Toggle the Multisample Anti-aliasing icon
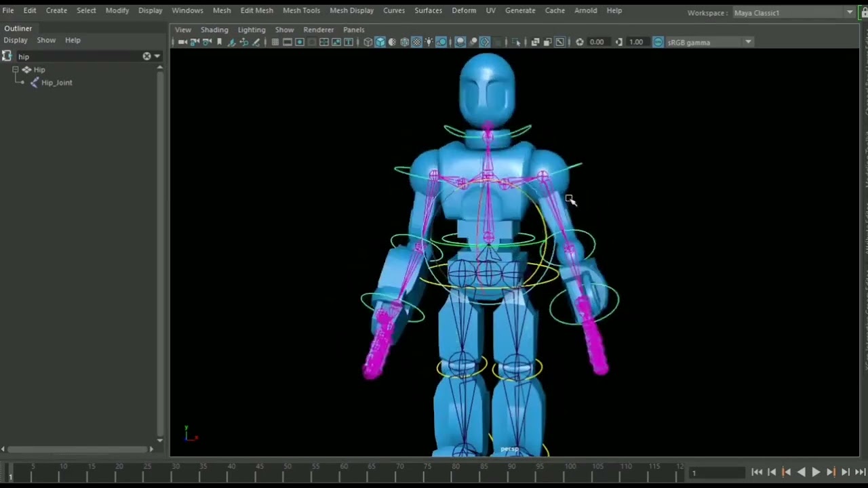This screenshot has width=868, height=488. click(x=485, y=42)
